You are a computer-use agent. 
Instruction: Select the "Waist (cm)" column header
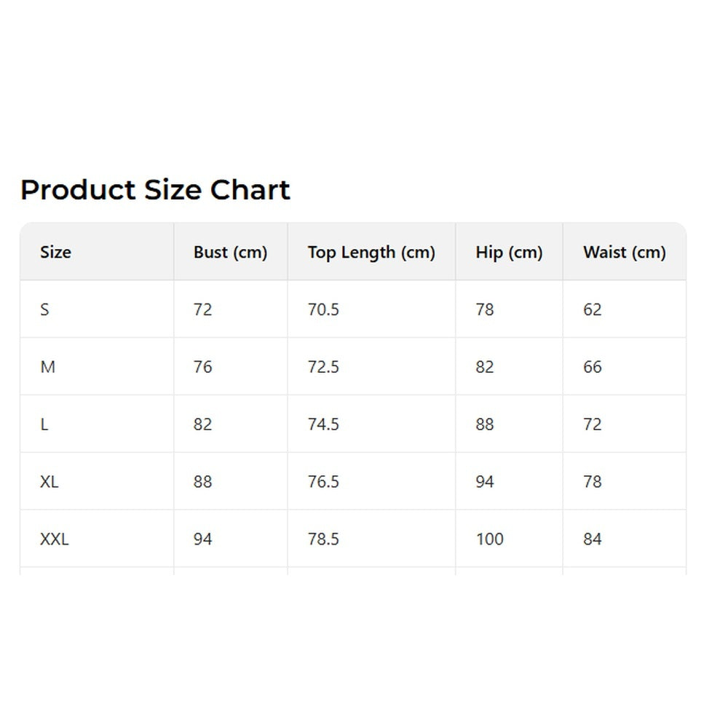point(624,253)
